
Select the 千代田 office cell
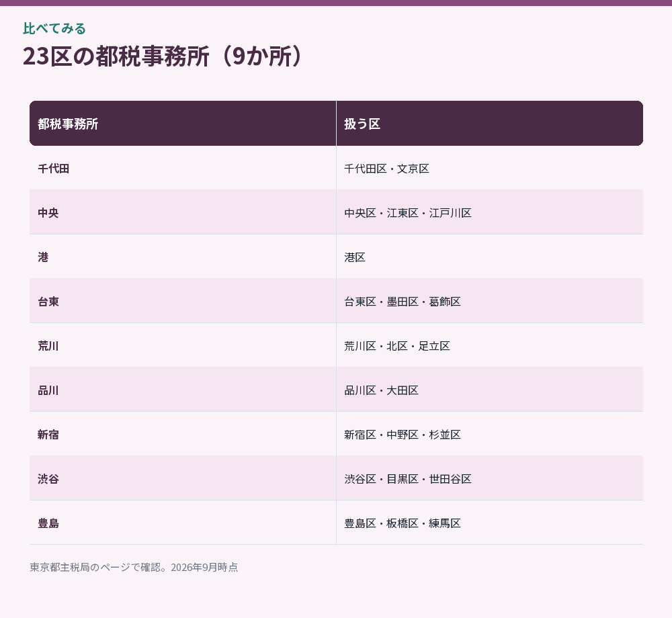point(183,168)
